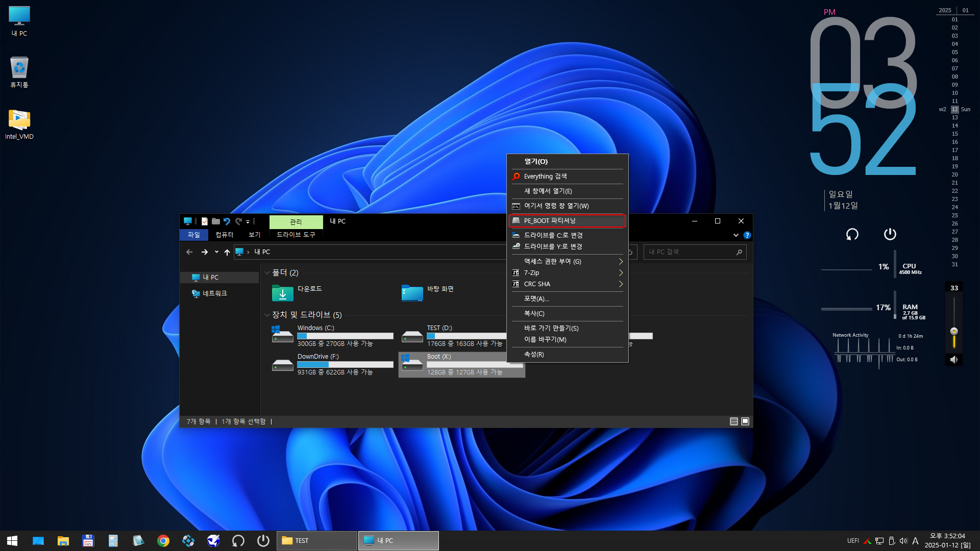Screen dimensions: 980x551
Task: Choose 포맷(A)... from the context menu
Action: (567, 299)
